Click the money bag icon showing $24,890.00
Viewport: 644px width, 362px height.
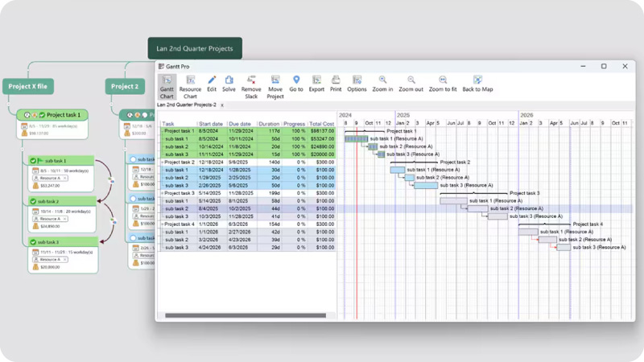point(35,226)
